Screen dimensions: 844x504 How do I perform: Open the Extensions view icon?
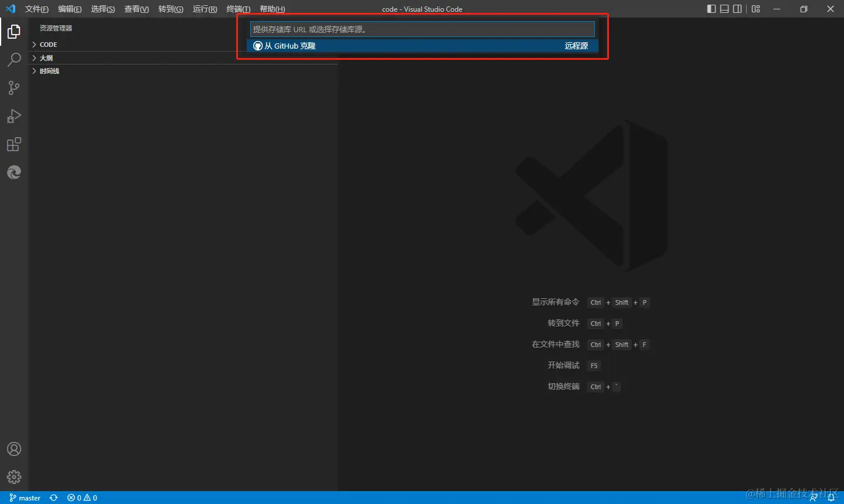click(x=14, y=144)
